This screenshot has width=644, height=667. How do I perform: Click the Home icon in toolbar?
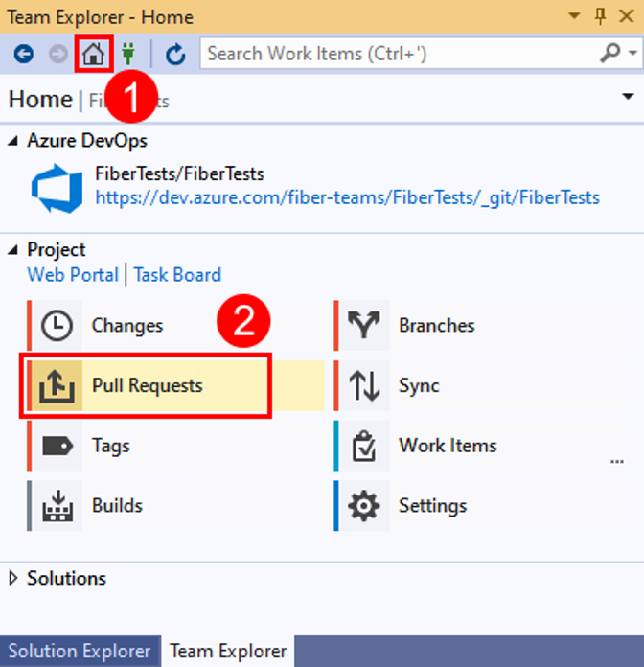[x=94, y=55]
